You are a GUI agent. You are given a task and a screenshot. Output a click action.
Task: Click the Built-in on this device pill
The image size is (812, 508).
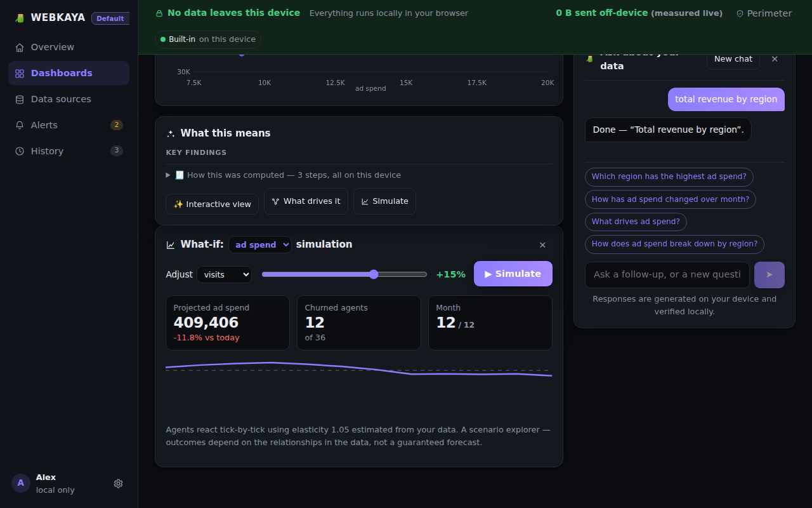click(207, 39)
